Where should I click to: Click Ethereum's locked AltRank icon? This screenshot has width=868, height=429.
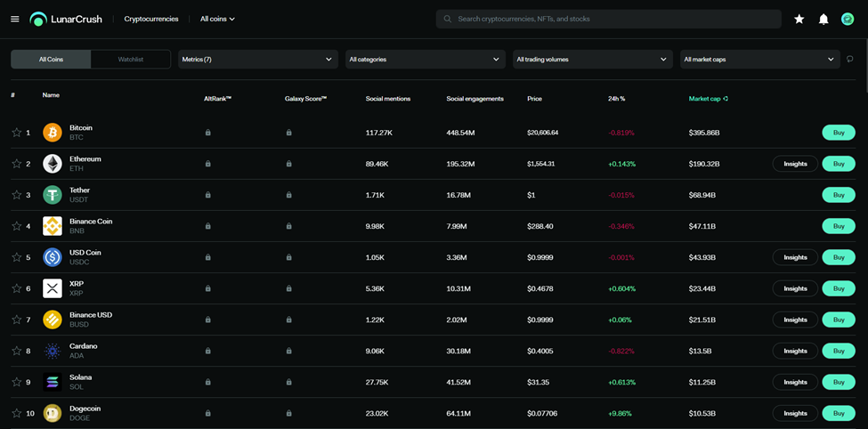[207, 164]
